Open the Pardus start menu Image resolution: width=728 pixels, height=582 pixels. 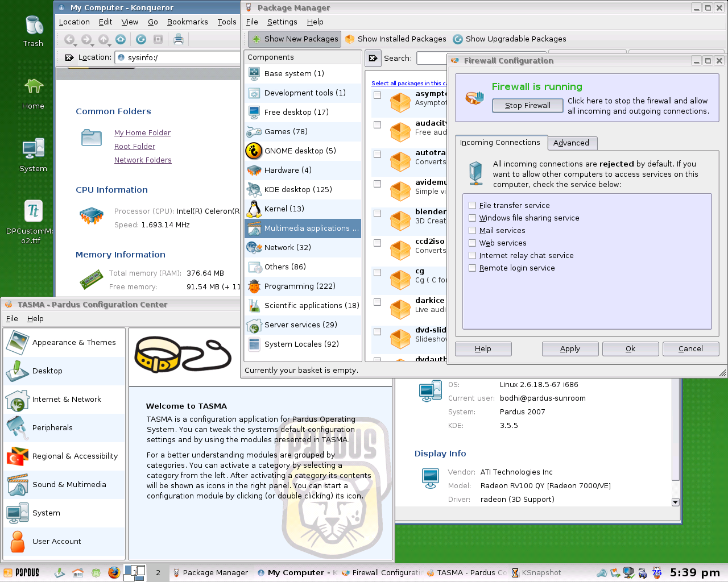coord(22,573)
